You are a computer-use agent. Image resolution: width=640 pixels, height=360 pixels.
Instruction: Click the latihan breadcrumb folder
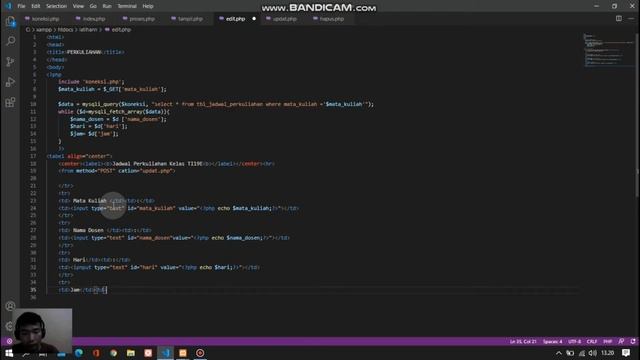[88, 30]
